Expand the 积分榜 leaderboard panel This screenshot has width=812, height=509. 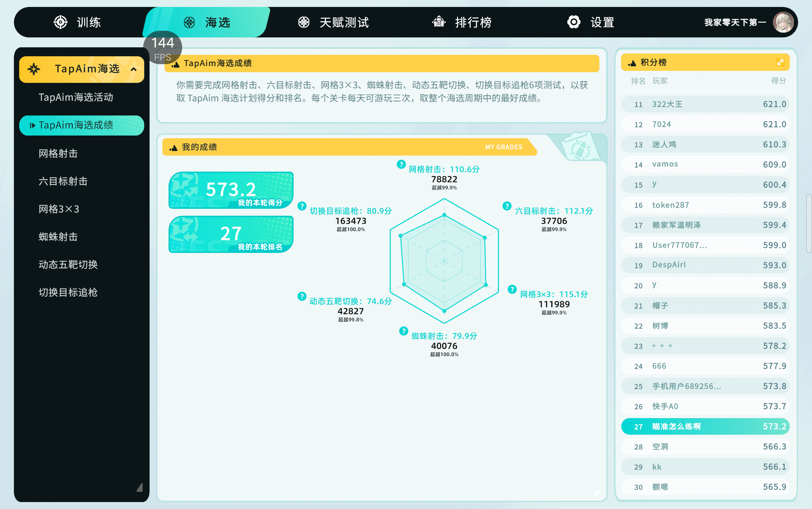[x=780, y=62]
